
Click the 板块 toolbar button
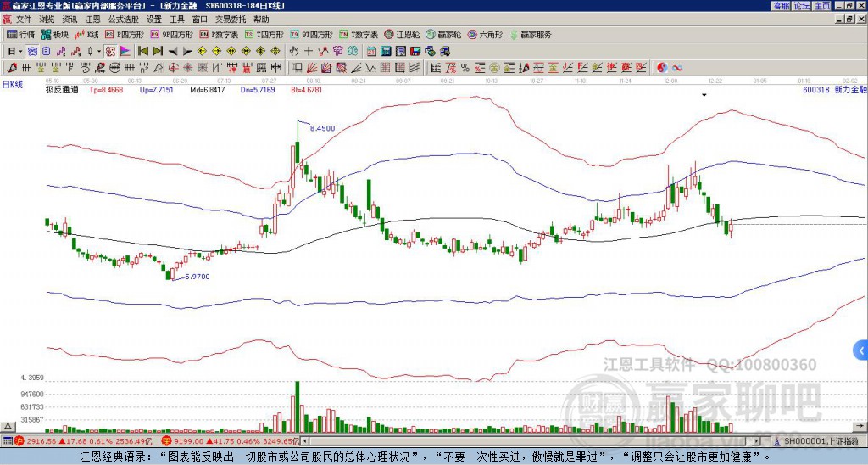coord(54,34)
